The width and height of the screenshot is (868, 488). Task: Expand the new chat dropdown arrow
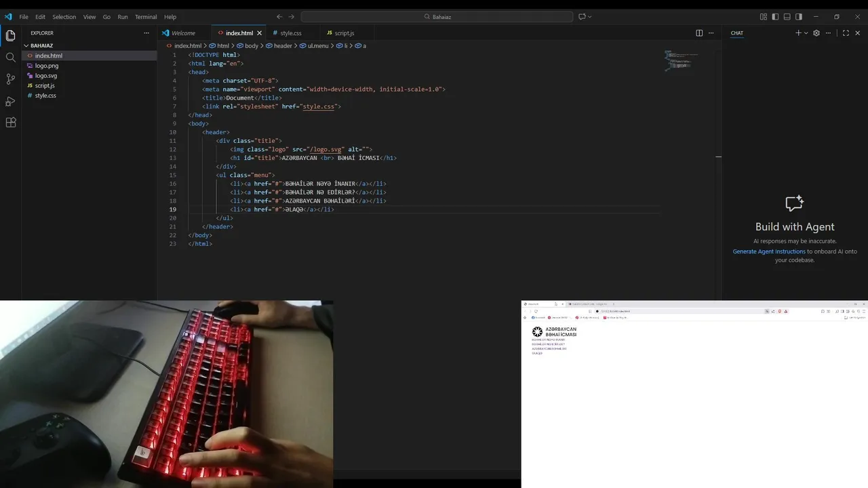806,33
